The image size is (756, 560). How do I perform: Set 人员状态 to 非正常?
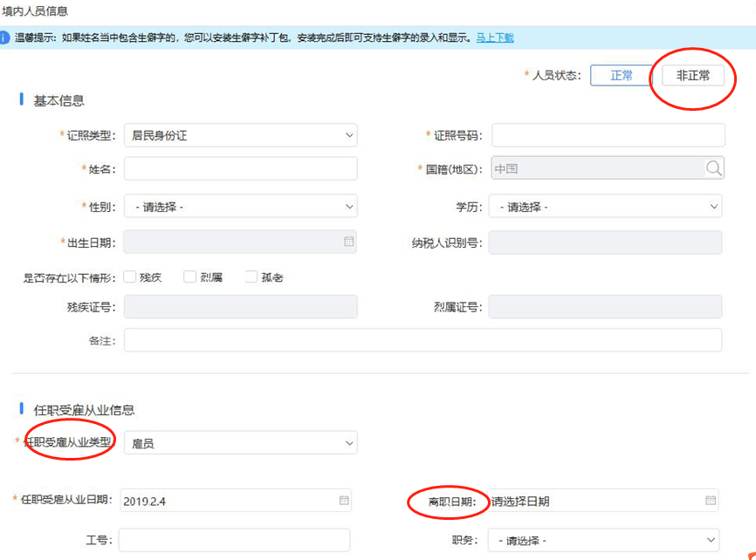[693, 76]
